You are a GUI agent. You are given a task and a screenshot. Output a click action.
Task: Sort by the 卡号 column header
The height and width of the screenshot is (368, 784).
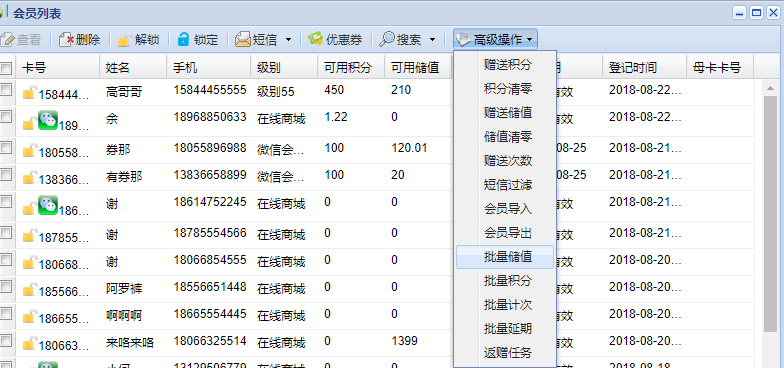point(58,68)
